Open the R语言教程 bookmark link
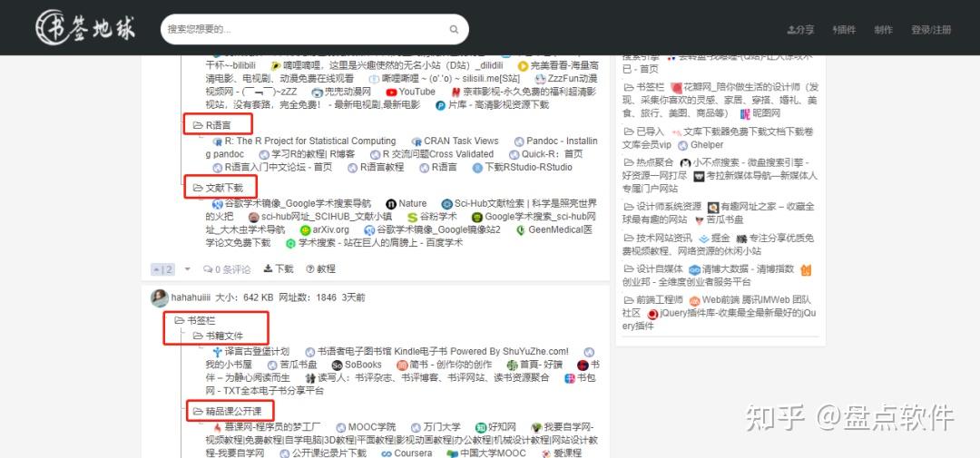Image resolution: width=980 pixels, height=458 pixels. 381,168
